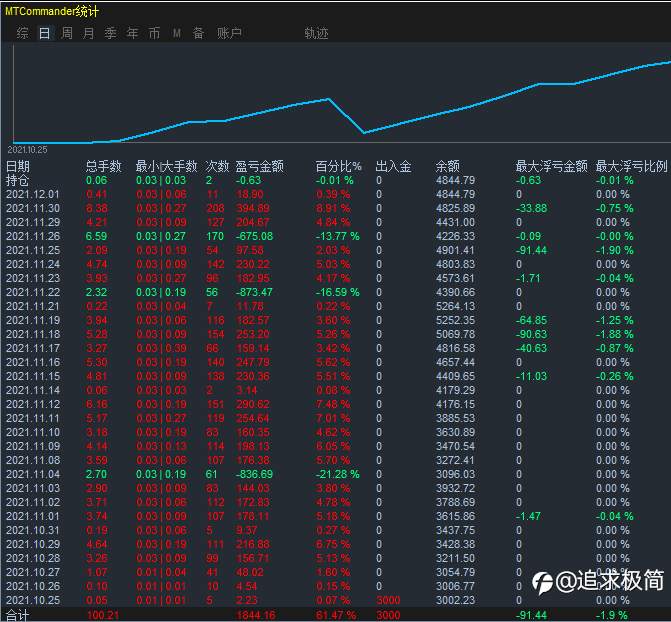
Task: Open the 月 monthly tab
Action: point(89,33)
